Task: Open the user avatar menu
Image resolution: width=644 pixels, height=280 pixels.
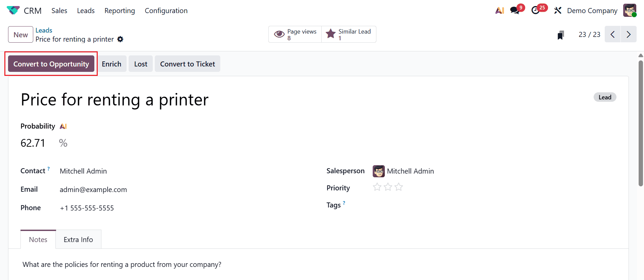Action: (x=630, y=10)
